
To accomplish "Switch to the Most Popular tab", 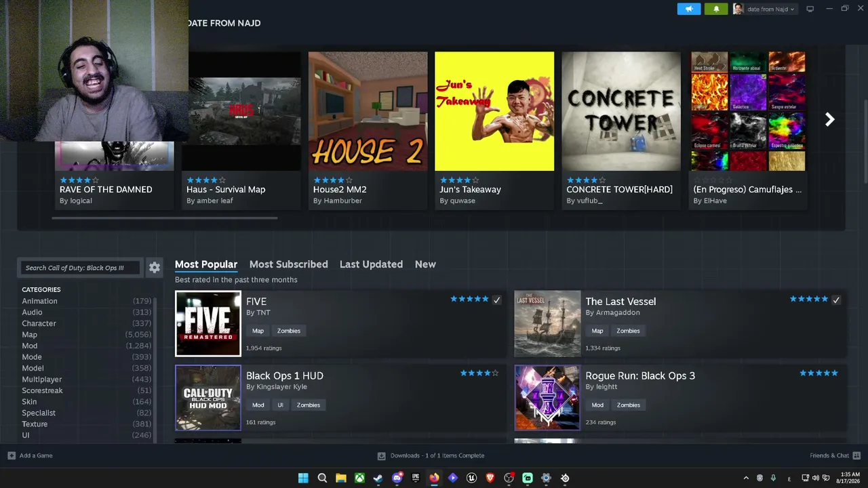I will coord(206,264).
